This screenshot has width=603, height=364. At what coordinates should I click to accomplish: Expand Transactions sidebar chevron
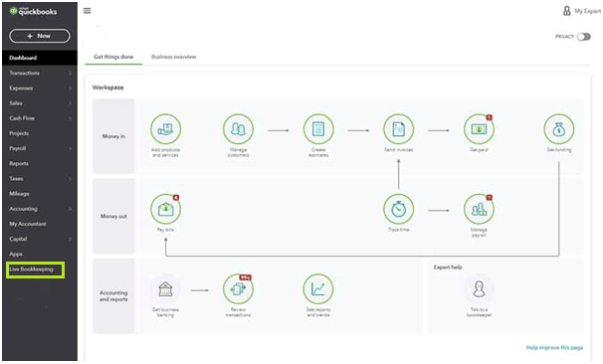point(70,73)
